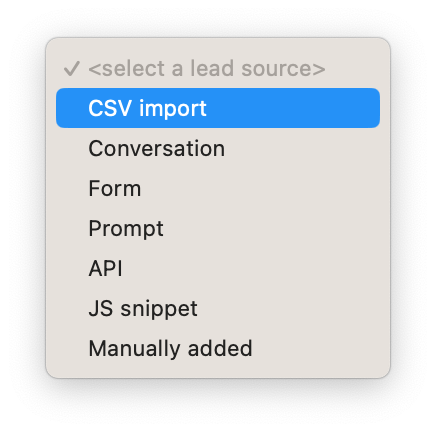Image resolution: width=436 pixels, height=432 pixels.
Task: Keep the default checked placeholder selection
Action: coord(218,68)
